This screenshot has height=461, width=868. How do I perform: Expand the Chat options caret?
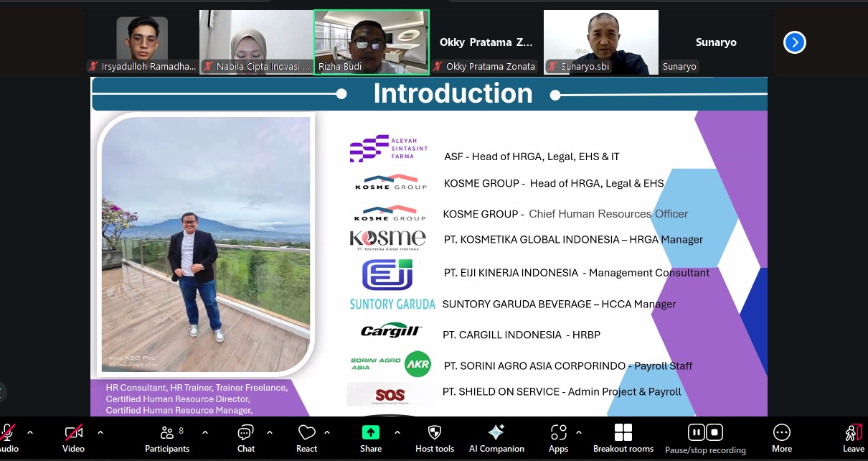click(270, 432)
